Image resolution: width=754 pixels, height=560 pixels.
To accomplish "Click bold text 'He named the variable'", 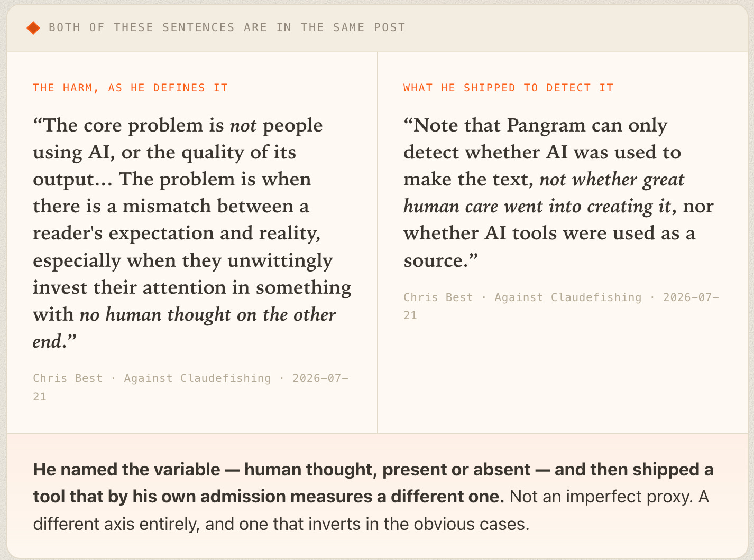I will [x=127, y=470].
